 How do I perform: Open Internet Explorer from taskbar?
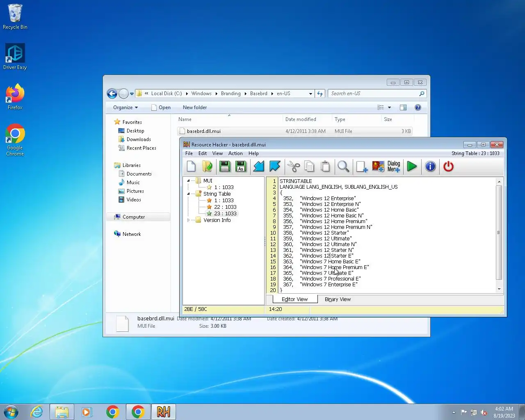pyautogui.click(x=37, y=412)
